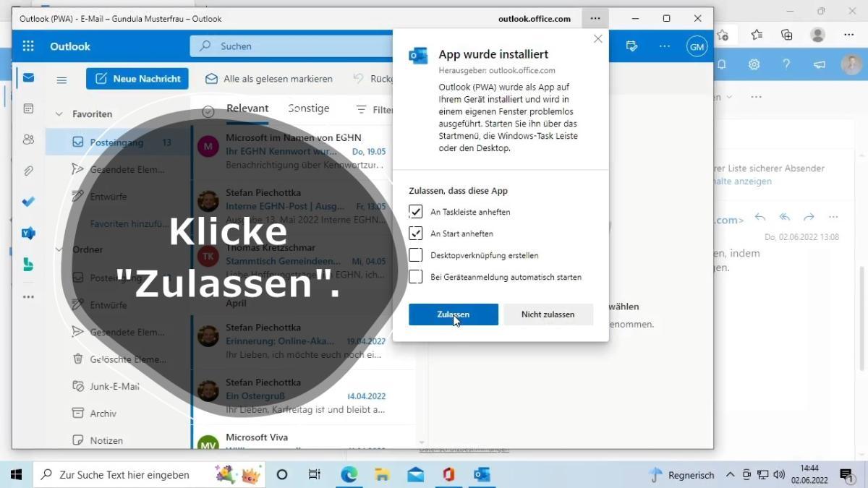The height and width of the screenshot is (488, 868).
Task: Toggle the hamburger navigation pane icon
Action: pyautogui.click(x=61, y=80)
